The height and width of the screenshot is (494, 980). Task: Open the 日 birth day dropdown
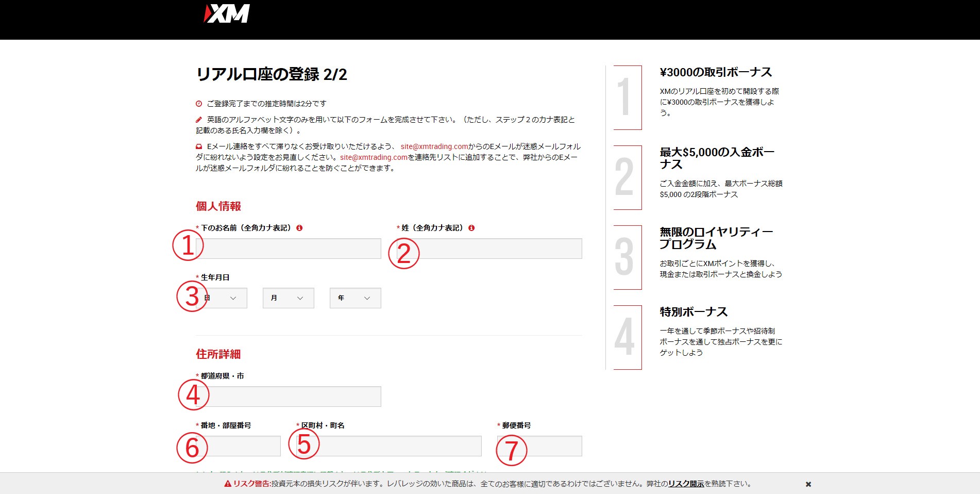222,298
